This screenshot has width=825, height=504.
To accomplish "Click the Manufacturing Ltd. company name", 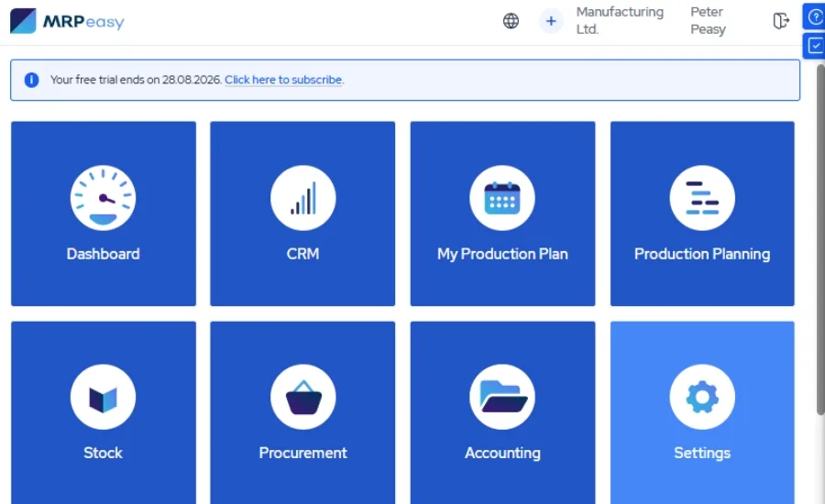I will [x=620, y=20].
